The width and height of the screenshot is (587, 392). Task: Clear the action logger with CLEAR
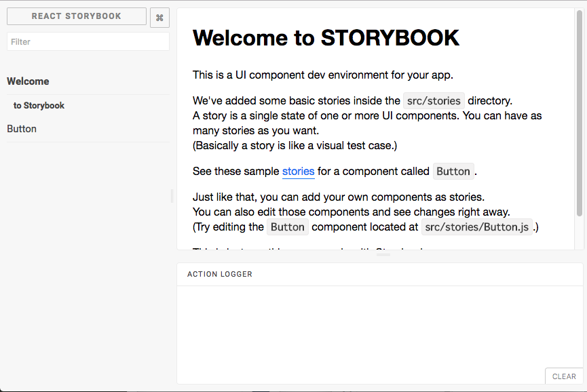click(564, 376)
